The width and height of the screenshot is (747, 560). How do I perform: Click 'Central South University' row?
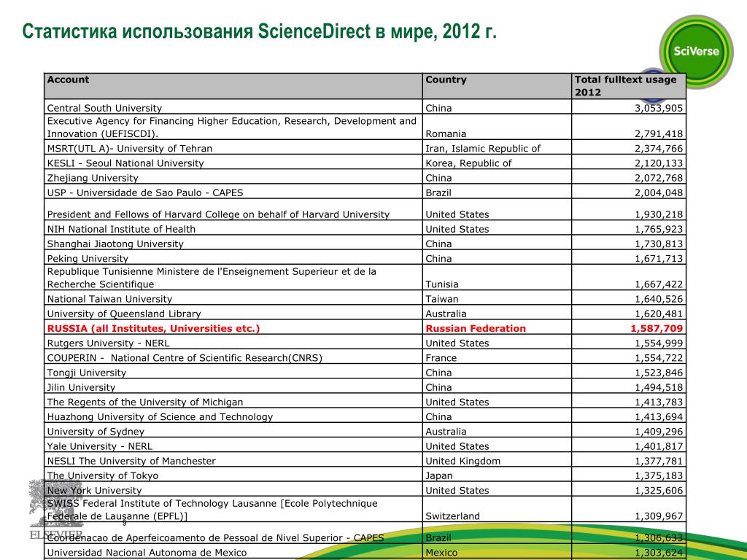(x=365, y=107)
